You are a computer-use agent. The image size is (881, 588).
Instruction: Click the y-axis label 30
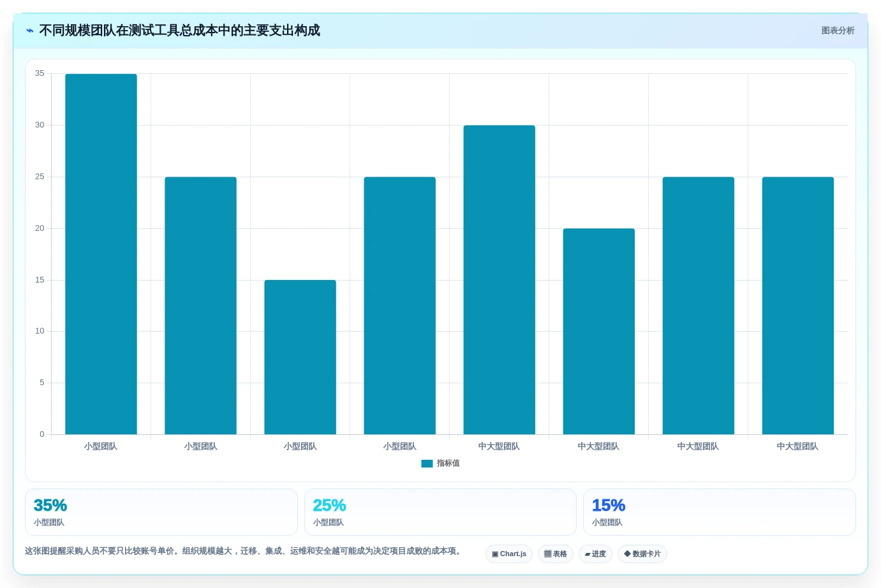point(40,125)
